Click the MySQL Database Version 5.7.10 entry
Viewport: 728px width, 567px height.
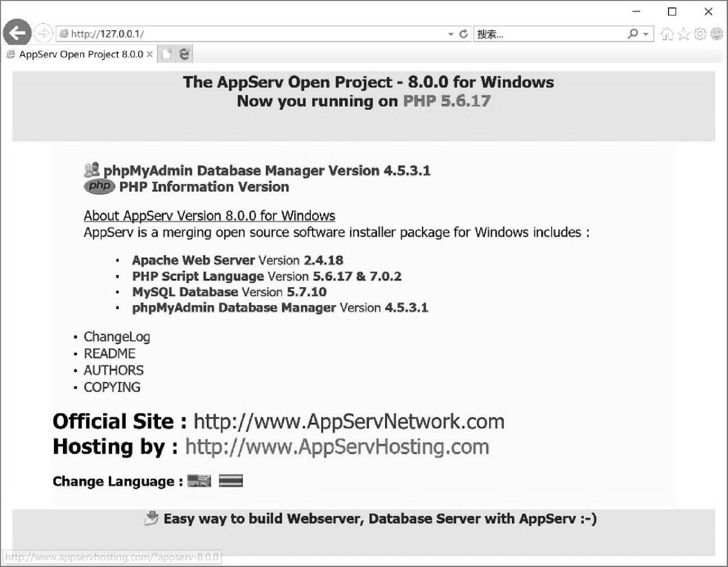pos(229,292)
